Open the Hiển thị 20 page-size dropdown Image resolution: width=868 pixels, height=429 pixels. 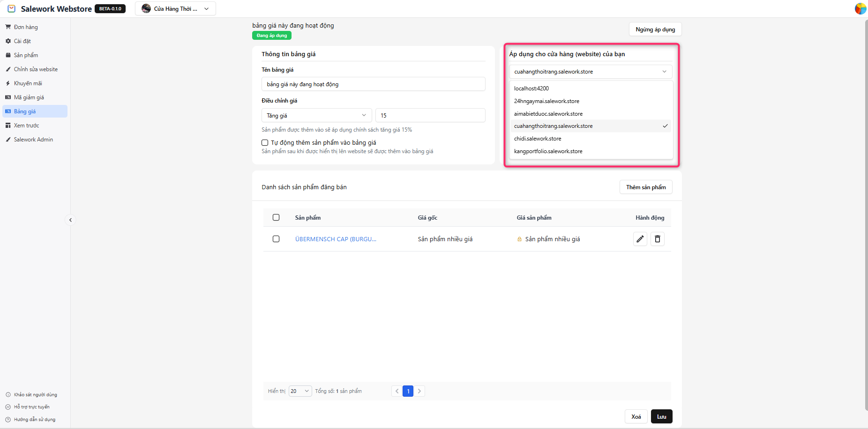[300, 391]
